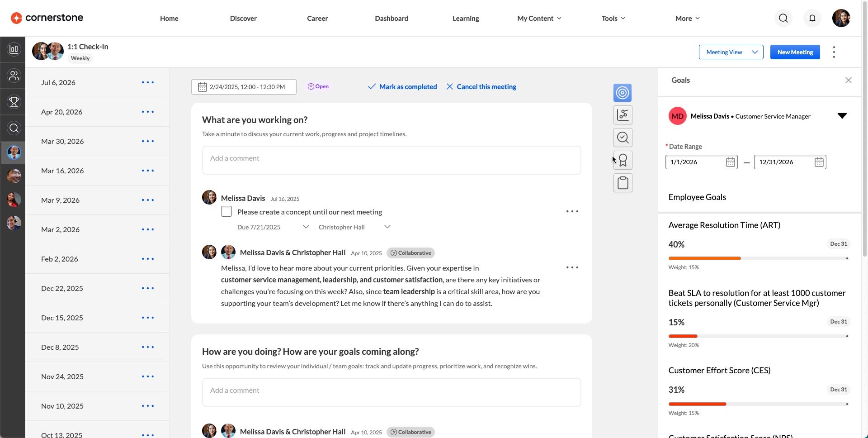Open the badge award ribbon icon
This screenshot has height=438, width=868.
pyautogui.click(x=623, y=160)
